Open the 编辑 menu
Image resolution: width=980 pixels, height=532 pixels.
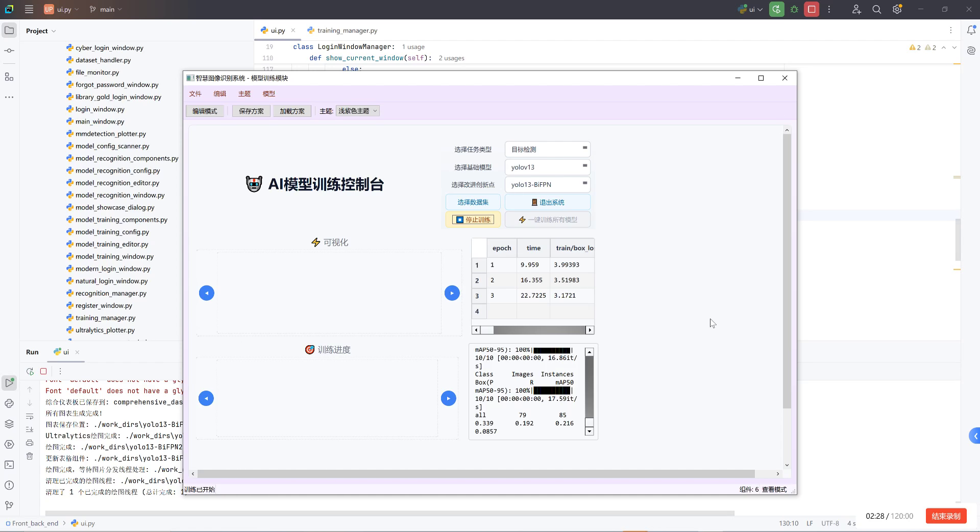(220, 94)
